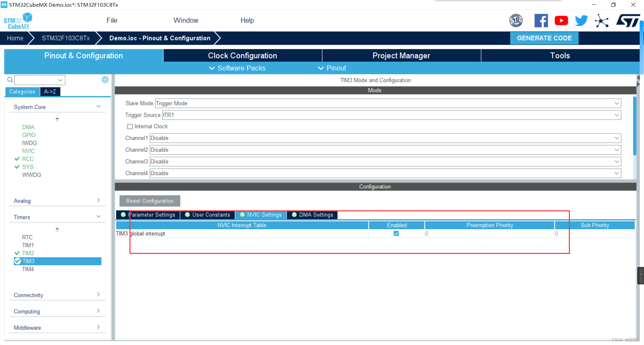Open the Channel4 dropdown
The width and height of the screenshot is (644, 345).
385,174
